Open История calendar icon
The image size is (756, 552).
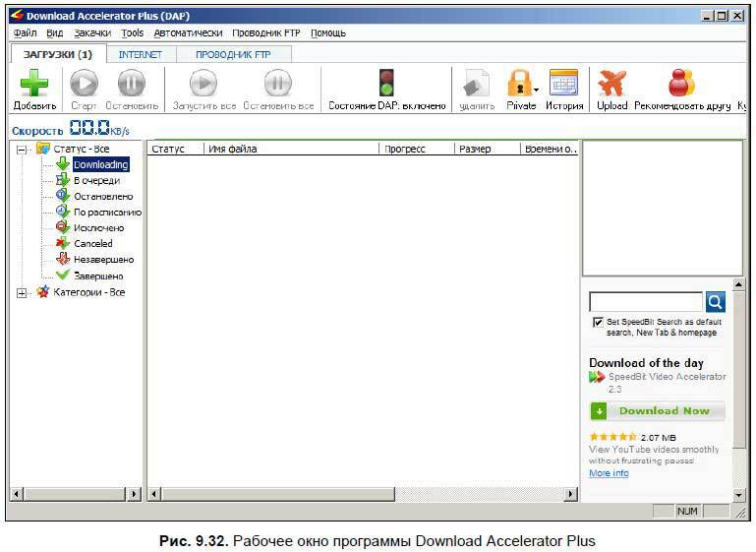(x=563, y=85)
